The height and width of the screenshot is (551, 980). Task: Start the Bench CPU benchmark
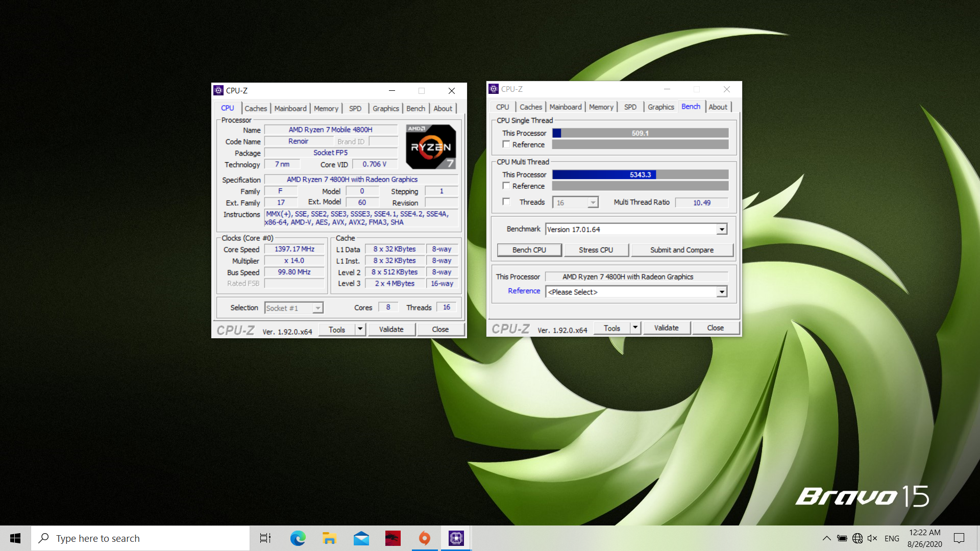[x=529, y=249]
